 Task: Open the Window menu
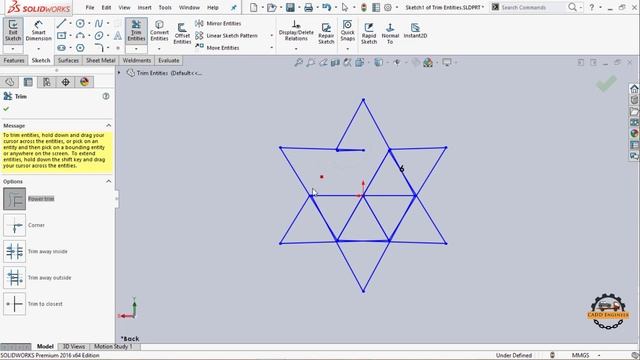click(x=189, y=7)
